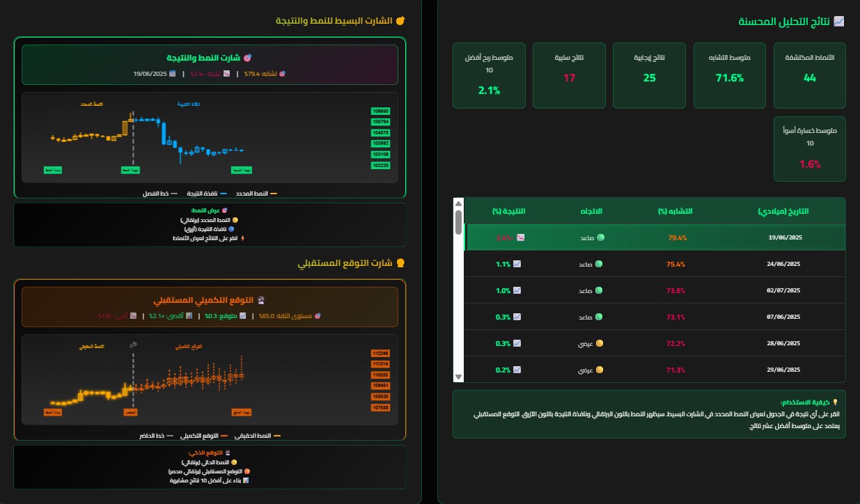Click the التشابه (%) column header
This screenshot has height=504, width=860.
pos(676,211)
